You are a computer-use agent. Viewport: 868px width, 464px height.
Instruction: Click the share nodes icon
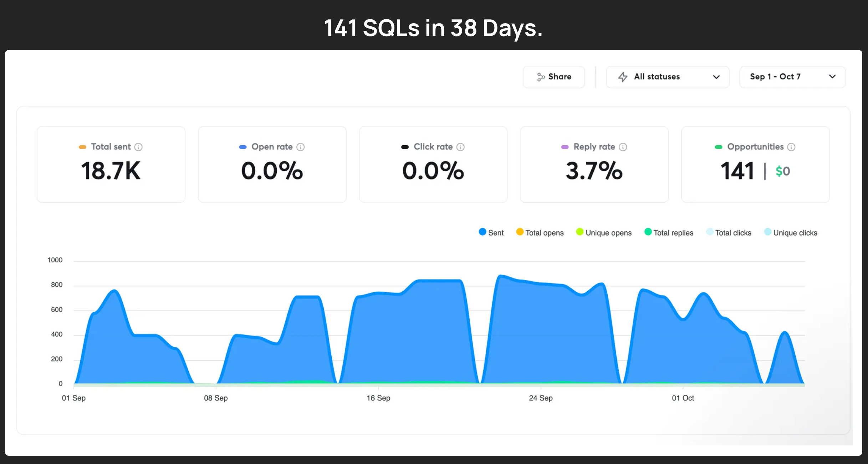(541, 77)
